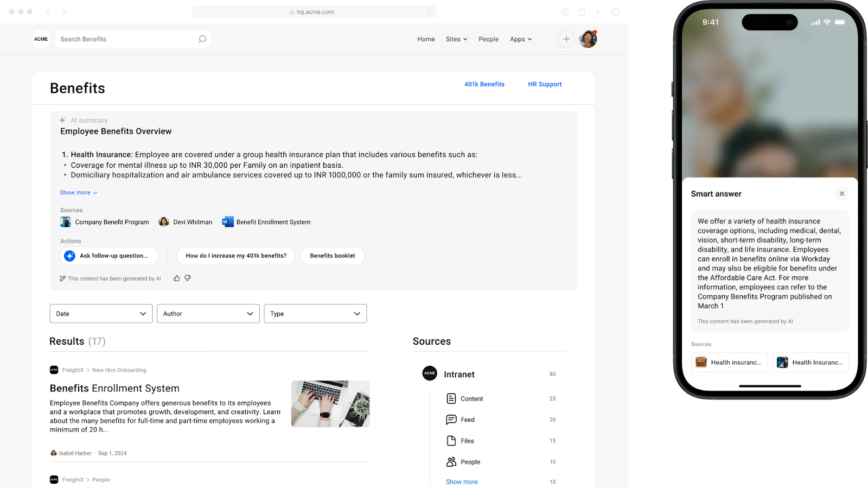Screen dimensions: 868x488
Task: Open the Date filter dropdown
Action: pyautogui.click(x=101, y=314)
